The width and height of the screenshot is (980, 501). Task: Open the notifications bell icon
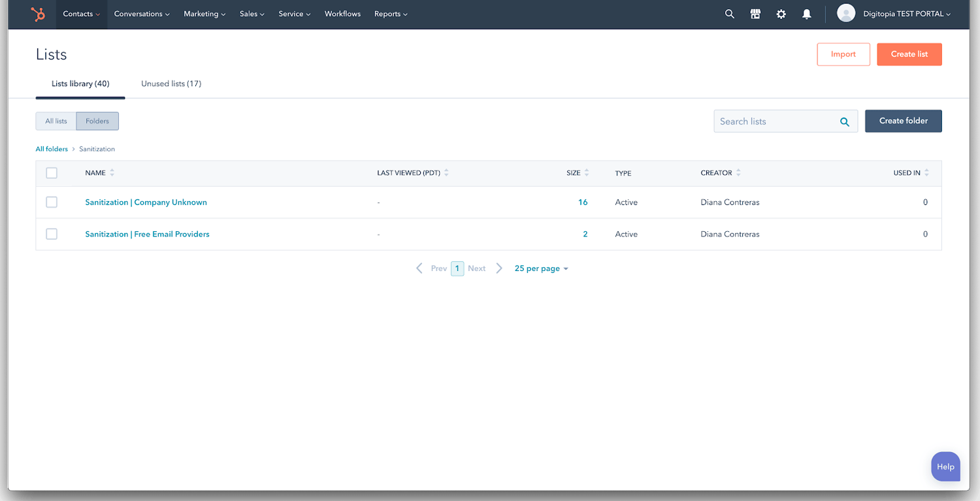(x=806, y=14)
